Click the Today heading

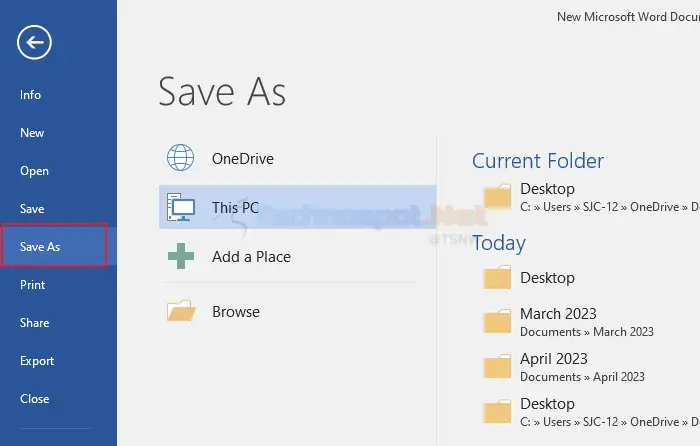click(x=499, y=243)
